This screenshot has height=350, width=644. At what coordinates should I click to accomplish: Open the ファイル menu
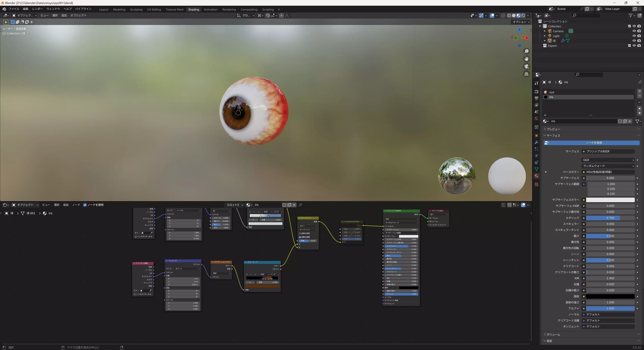[x=14, y=9]
